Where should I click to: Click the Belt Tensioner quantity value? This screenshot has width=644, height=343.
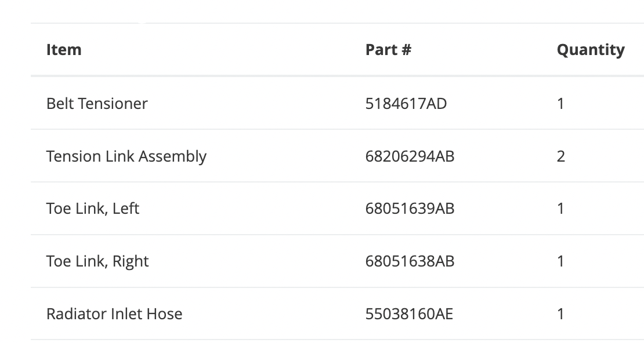pyautogui.click(x=560, y=104)
